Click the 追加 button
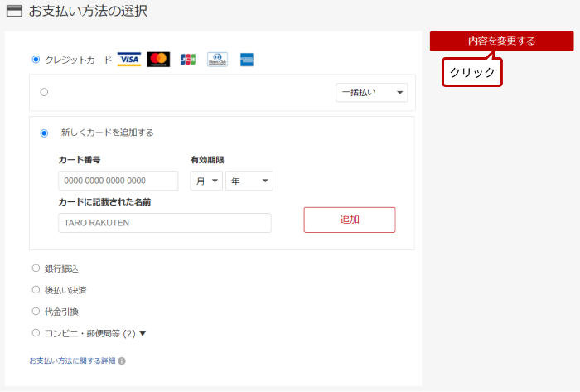This screenshot has width=580, height=392. pyautogui.click(x=350, y=220)
